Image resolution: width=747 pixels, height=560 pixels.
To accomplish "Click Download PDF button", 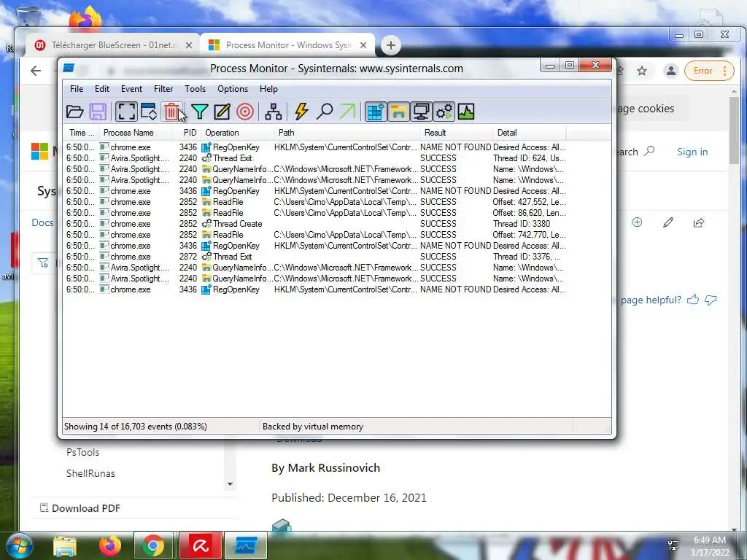I will click(x=80, y=508).
